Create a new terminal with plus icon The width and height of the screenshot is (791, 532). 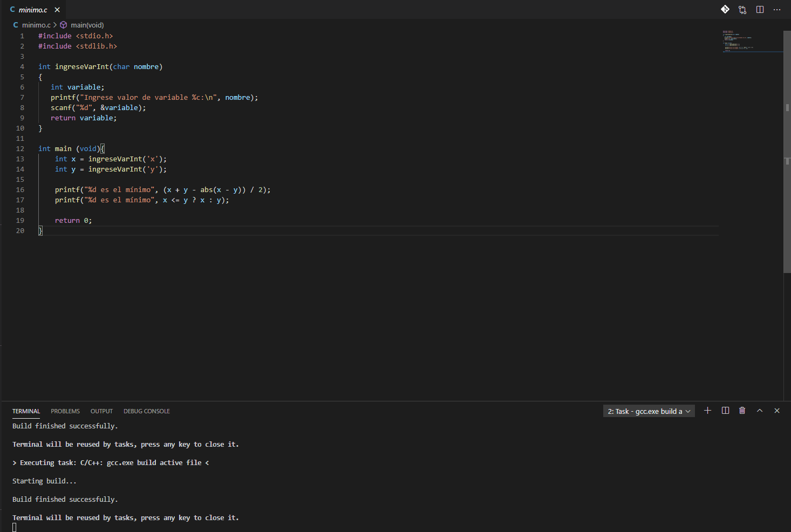pos(708,411)
